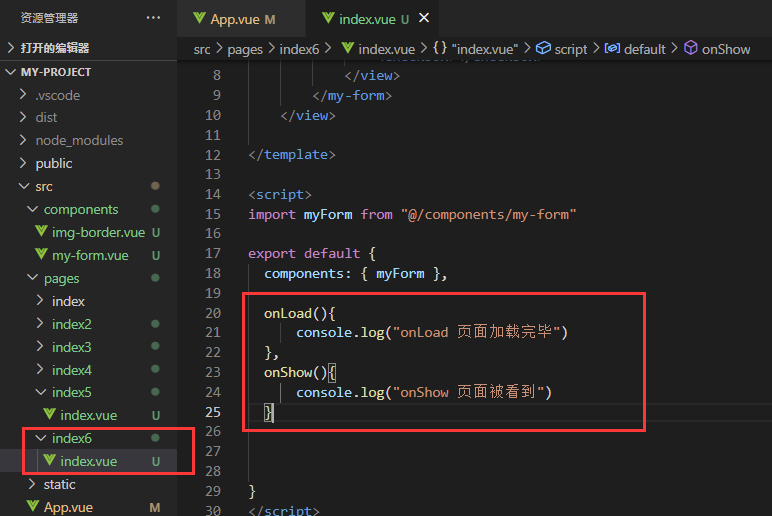Click the Vue icon on App.vue tab
The width and height of the screenshot is (772, 516).
click(199, 18)
